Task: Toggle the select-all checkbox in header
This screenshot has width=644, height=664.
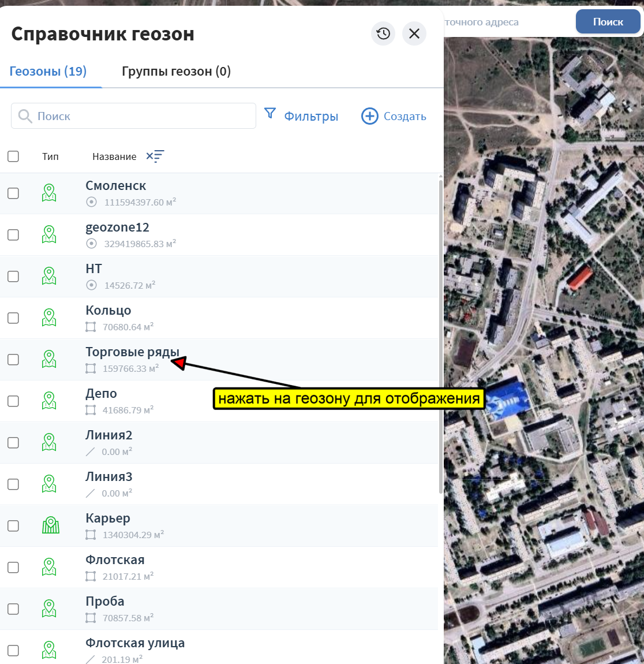Action: pos(13,156)
